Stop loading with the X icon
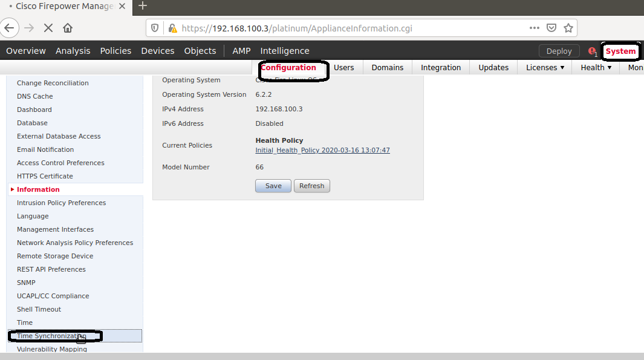Screen dimensions: 644x360 click(x=48, y=28)
